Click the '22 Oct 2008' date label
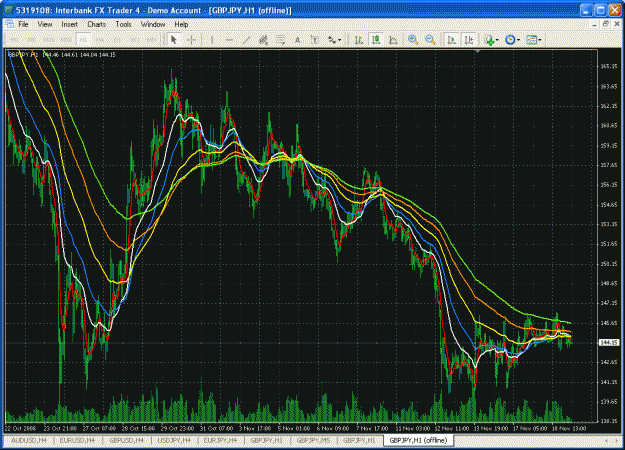Image resolution: width=625 pixels, height=450 pixels. click(20, 428)
